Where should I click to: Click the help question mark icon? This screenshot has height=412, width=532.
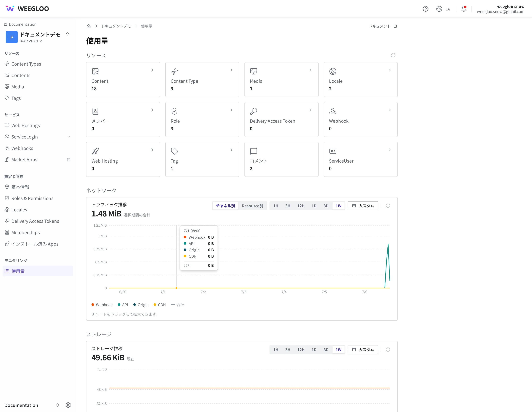425,9
